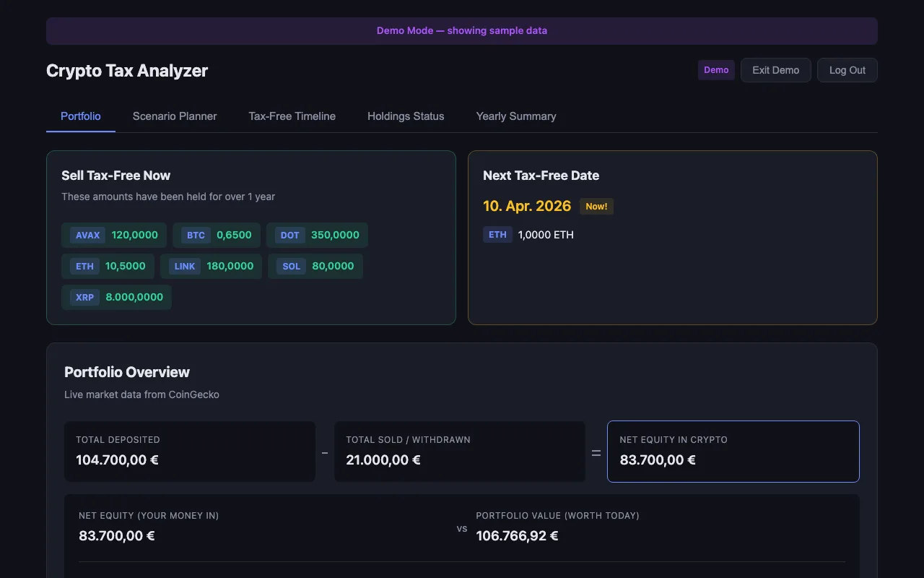
Task: Click the Portfolio Value 106.766,92 € figure
Action: [x=518, y=535]
